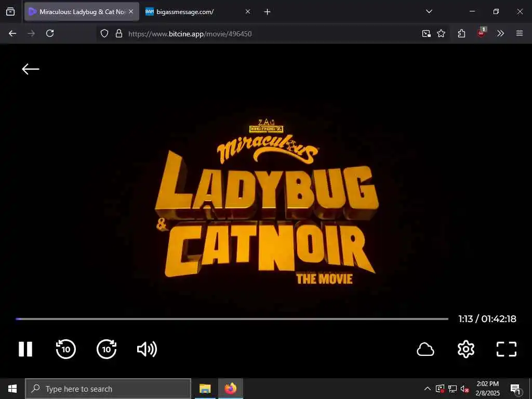Go back using the player's white arrow
This screenshot has height=399, width=532.
point(31,69)
